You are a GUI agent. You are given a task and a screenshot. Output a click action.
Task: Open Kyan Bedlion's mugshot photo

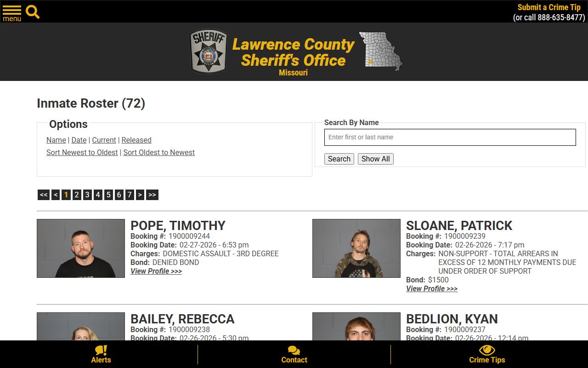point(356,327)
